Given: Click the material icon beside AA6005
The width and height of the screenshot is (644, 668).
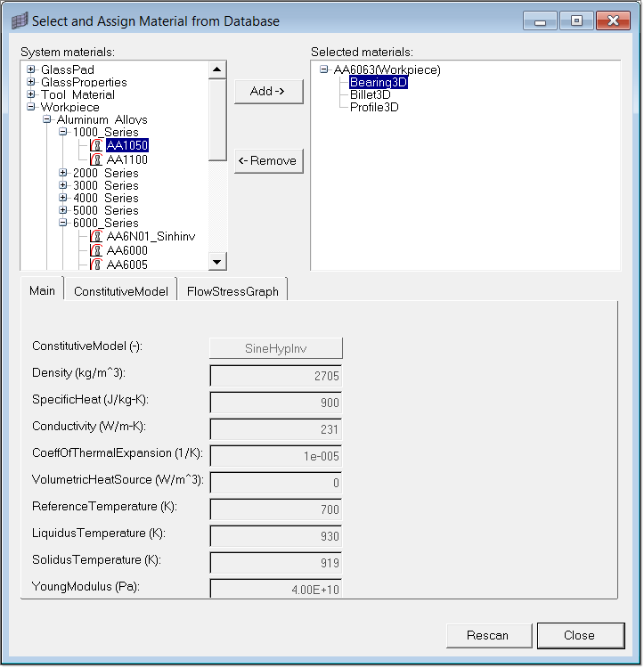Looking at the screenshot, I should pos(96,265).
